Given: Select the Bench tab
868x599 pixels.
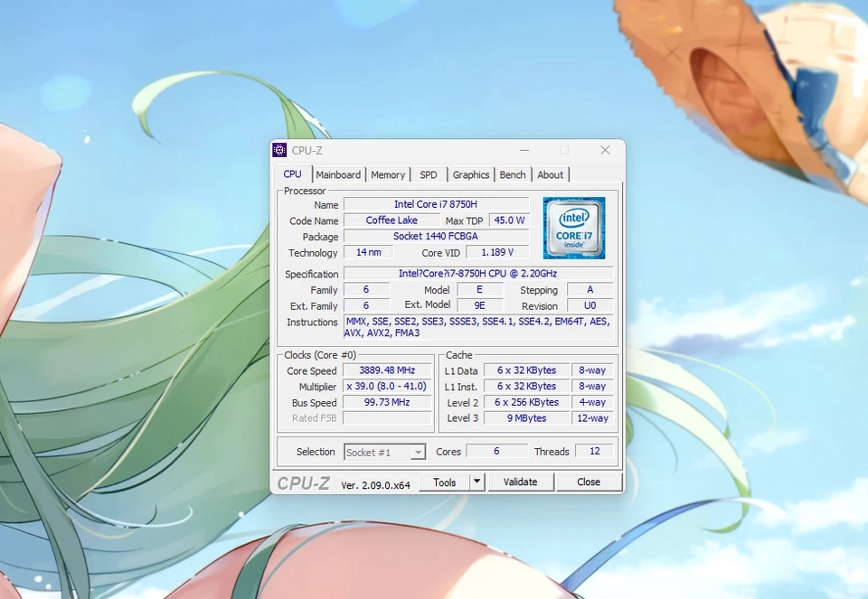Looking at the screenshot, I should pyautogui.click(x=513, y=174).
